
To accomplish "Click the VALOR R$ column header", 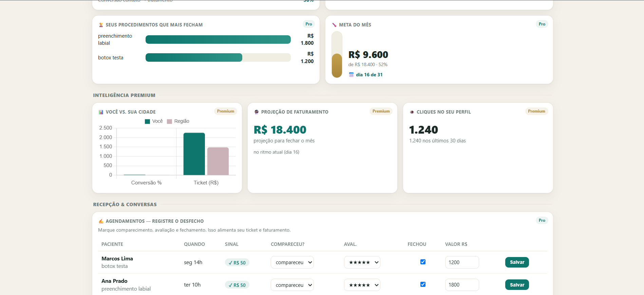I will [456, 244].
